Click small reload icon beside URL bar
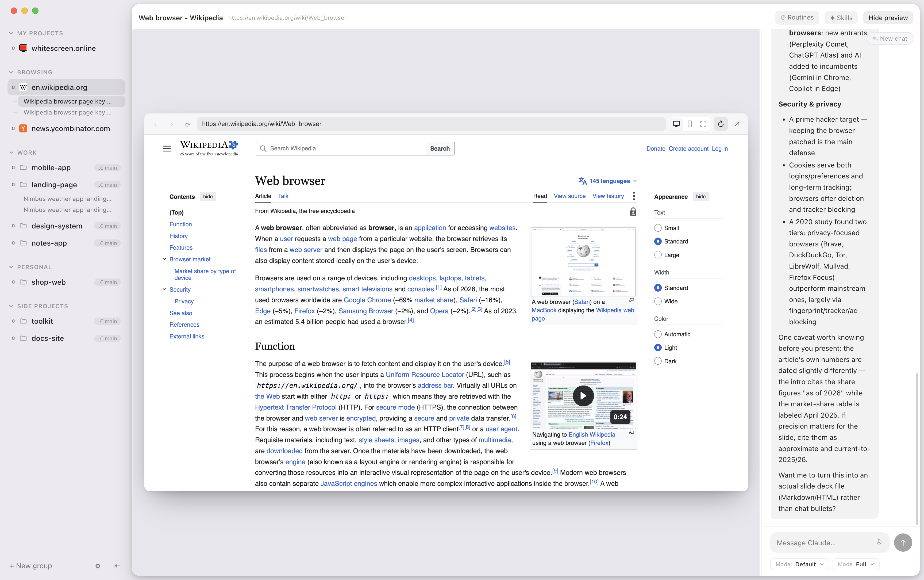 (187, 124)
